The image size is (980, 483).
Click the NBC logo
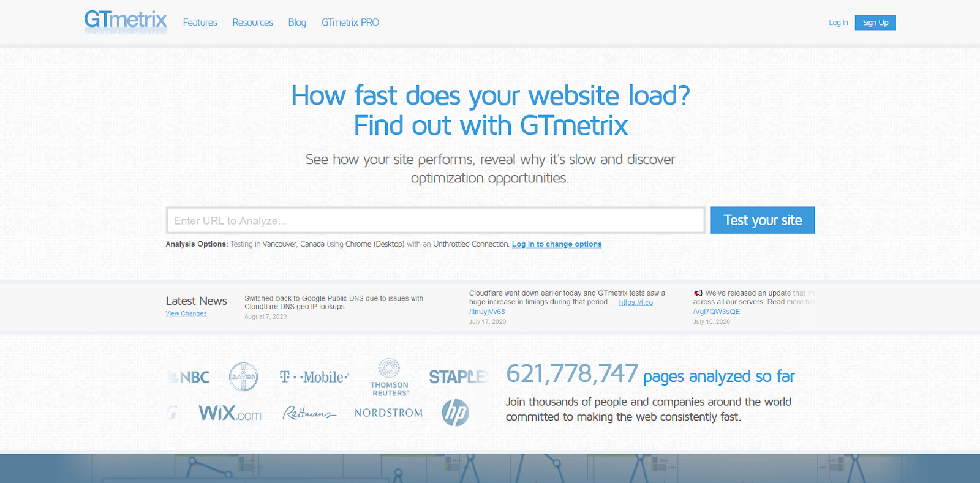[191, 377]
